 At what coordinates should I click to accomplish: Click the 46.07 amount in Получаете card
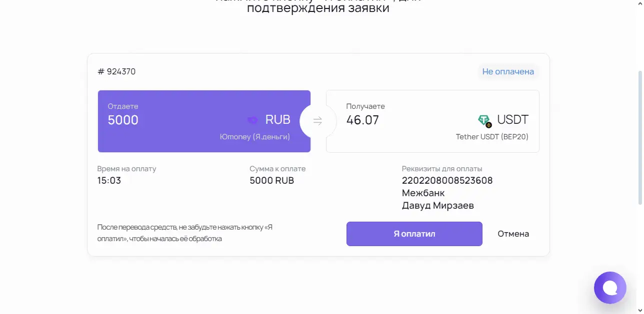click(x=362, y=120)
